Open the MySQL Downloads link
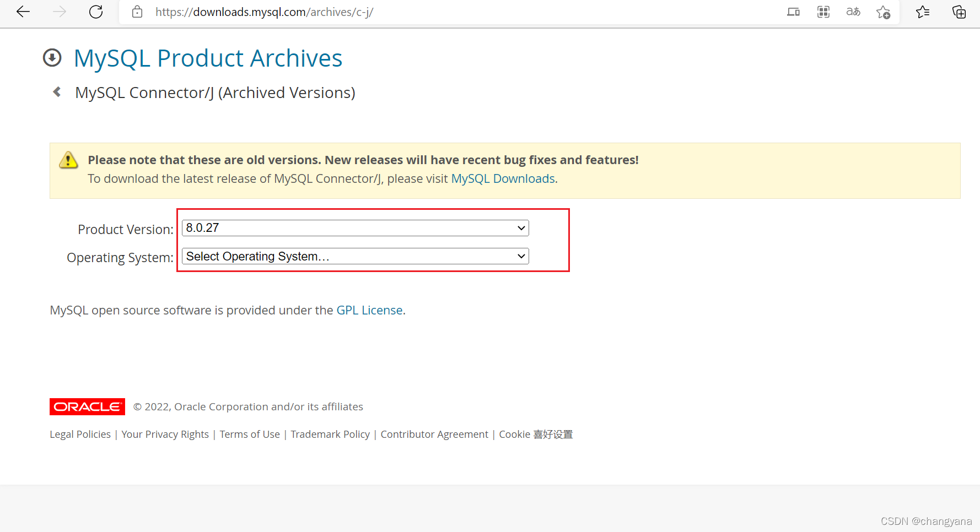 503,178
